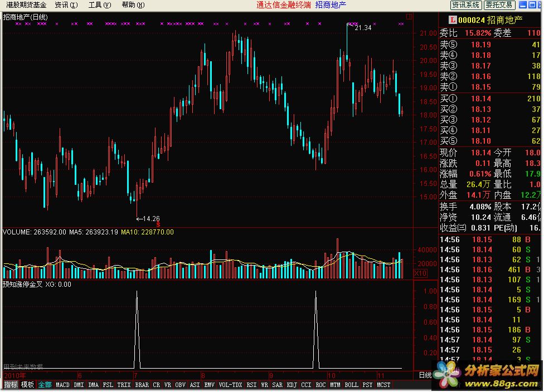Click the 委比 15.82% value
Viewport: 544px width, 392px height.
478,33
